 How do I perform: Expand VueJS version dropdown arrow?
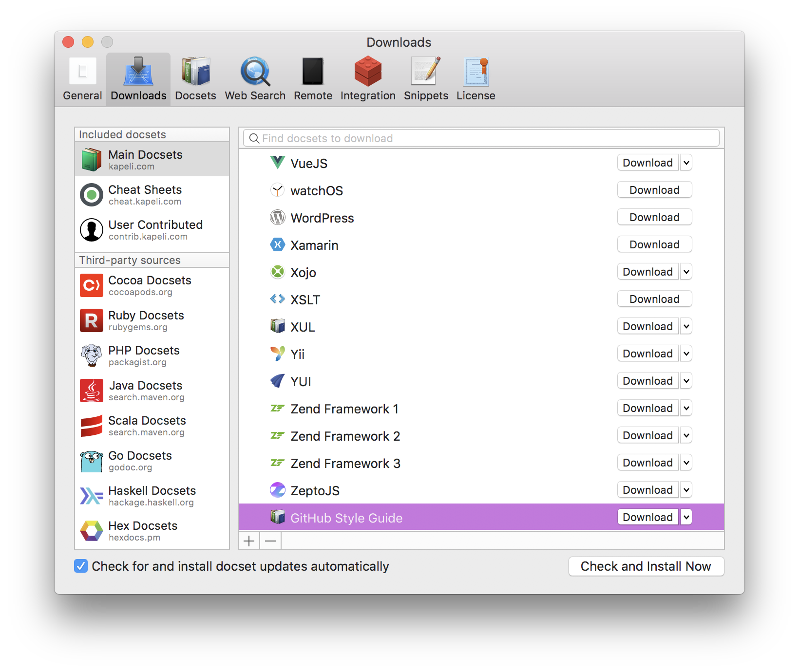[686, 163]
